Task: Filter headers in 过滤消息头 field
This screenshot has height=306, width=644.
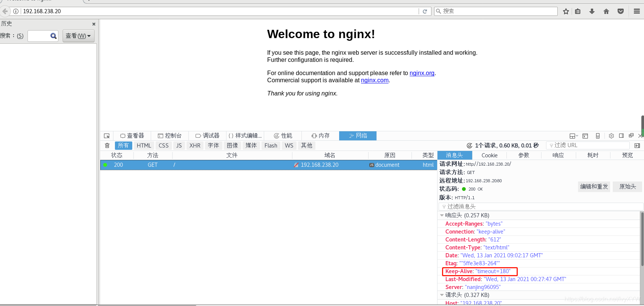Action: coord(541,206)
